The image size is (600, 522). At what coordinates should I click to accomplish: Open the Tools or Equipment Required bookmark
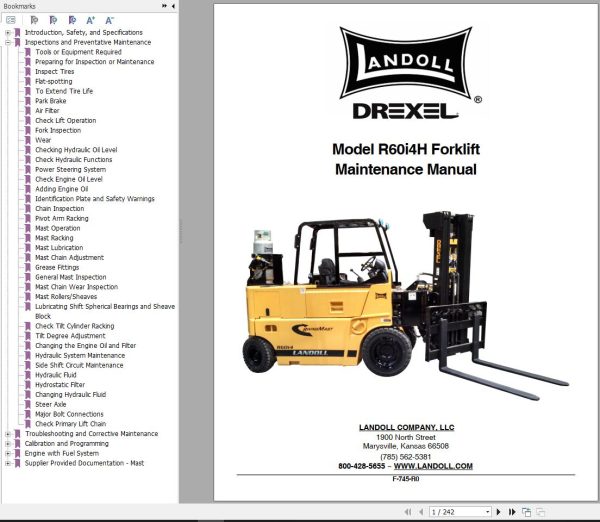[78, 52]
